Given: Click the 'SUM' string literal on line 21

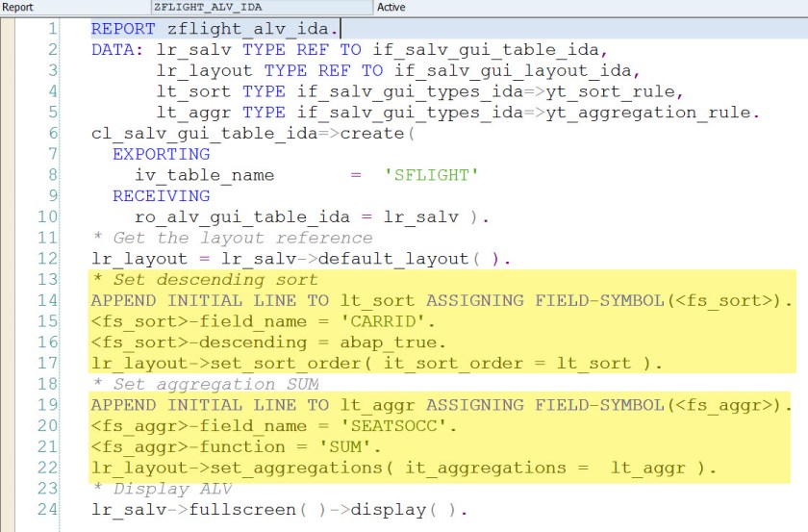Looking at the screenshot, I should (344, 447).
